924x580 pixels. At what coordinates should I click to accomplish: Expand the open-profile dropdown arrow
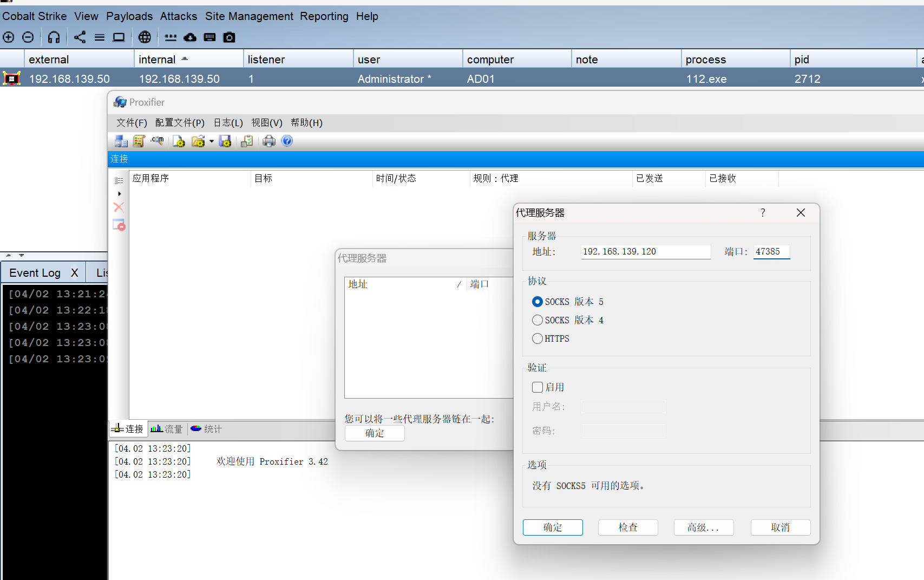pos(212,141)
